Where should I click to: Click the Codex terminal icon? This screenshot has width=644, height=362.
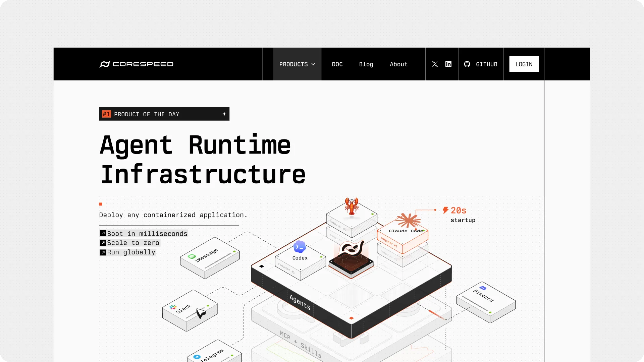click(x=299, y=247)
